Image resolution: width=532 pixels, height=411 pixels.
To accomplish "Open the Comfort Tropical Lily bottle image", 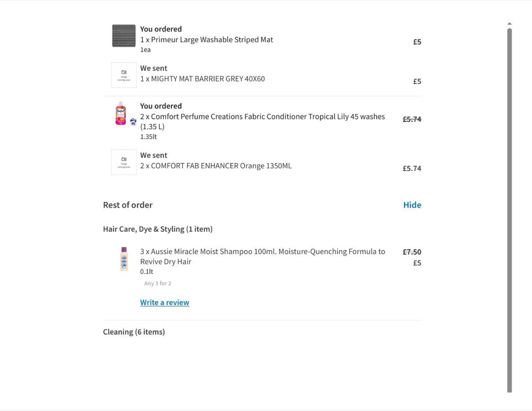I will (120, 113).
